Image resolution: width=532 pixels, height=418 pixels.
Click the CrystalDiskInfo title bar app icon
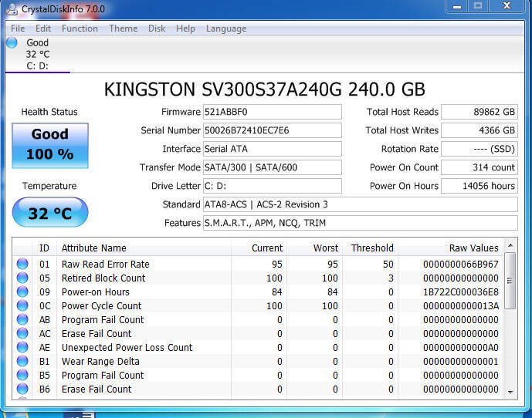point(11,8)
